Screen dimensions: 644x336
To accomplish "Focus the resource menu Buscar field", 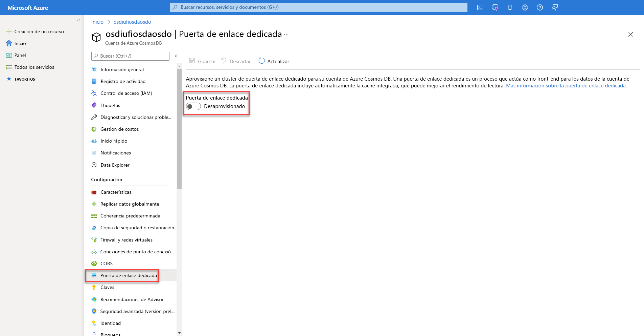I will [130, 56].
